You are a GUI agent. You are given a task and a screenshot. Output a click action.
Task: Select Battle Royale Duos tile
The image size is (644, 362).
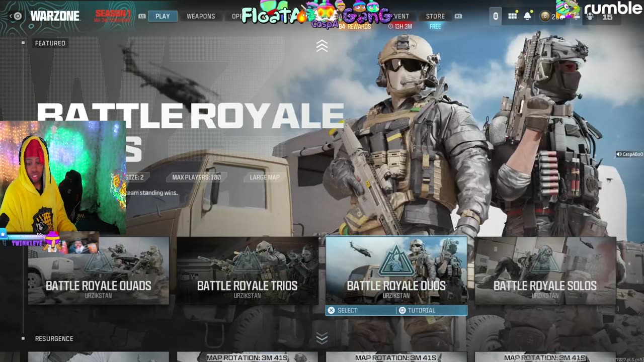(x=396, y=270)
